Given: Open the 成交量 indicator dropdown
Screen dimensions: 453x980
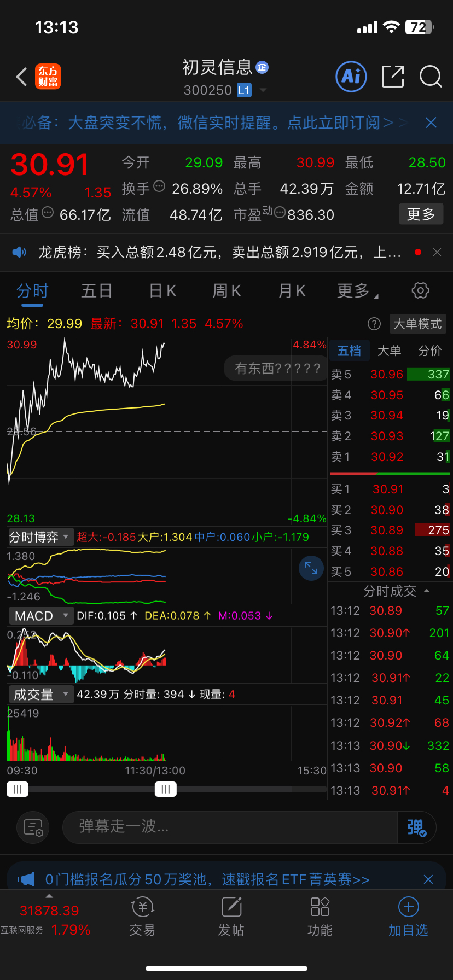Looking at the screenshot, I should click(x=40, y=695).
